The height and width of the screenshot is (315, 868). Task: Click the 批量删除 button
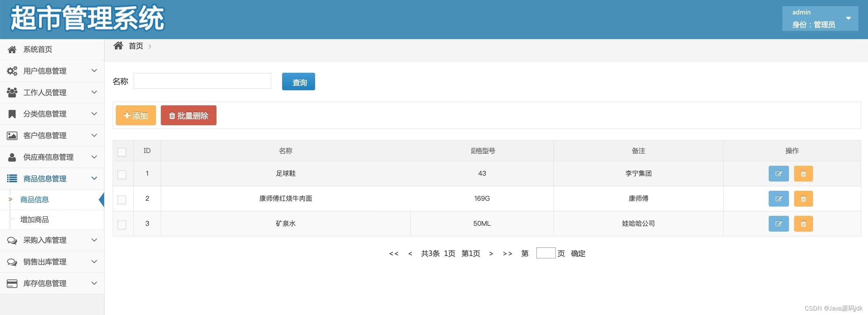(x=189, y=115)
